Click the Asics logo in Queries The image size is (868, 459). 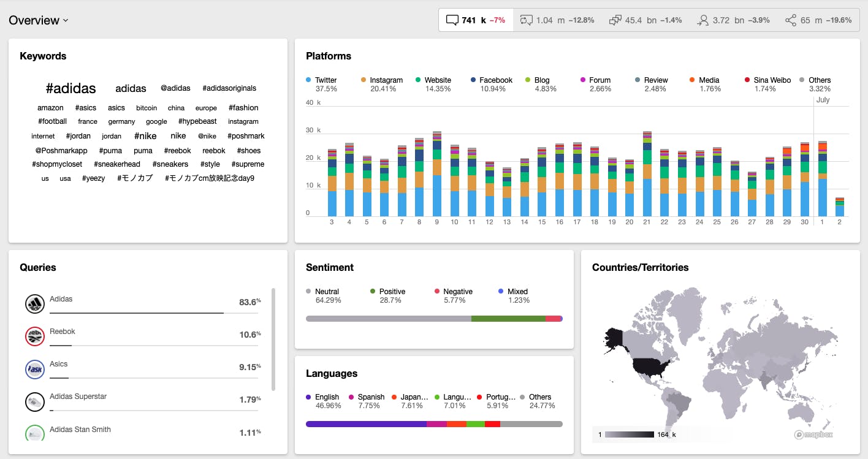[35, 370]
